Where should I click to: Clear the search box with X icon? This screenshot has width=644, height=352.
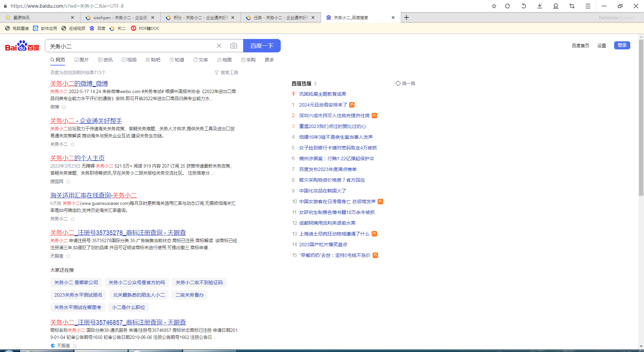(x=219, y=46)
